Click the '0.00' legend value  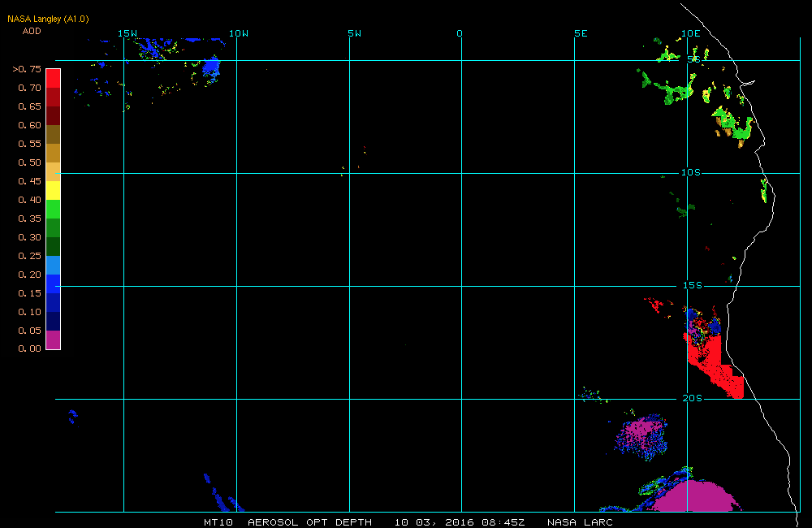point(29,348)
